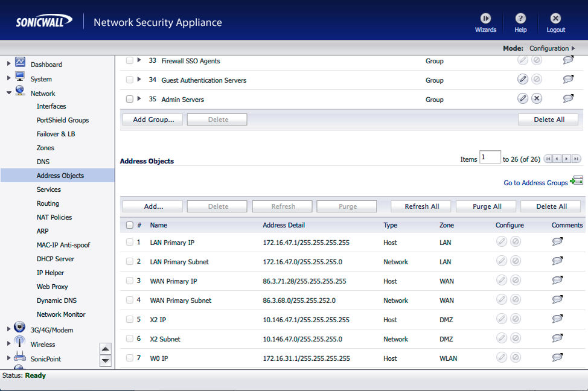This screenshot has height=391, width=588.
Task: Go to previous page of Address Objects
Action: 557,159
